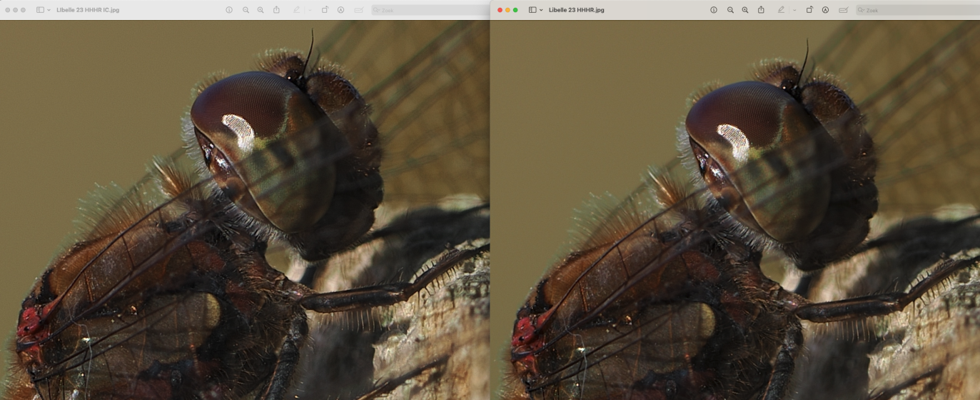This screenshot has width=980, height=400.
Task: Open the highlight options dropdown in the Libelle 23 HHHR.jpg window
Action: pyautogui.click(x=794, y=10)
